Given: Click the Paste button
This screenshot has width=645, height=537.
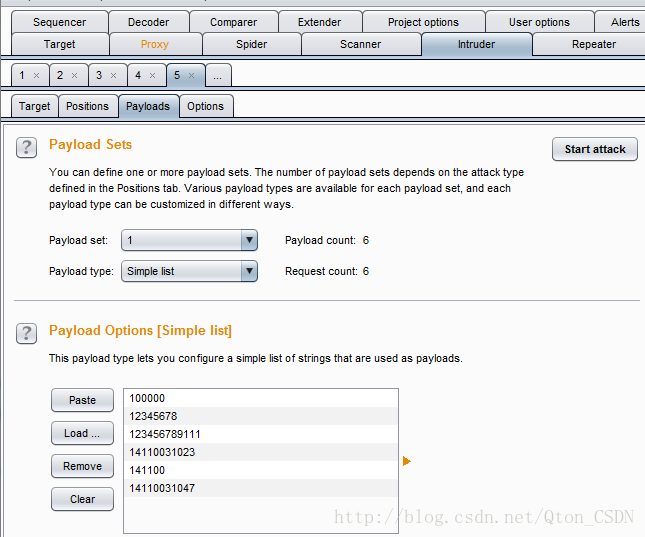Looking at the screenshot, I should coord(82,400).
